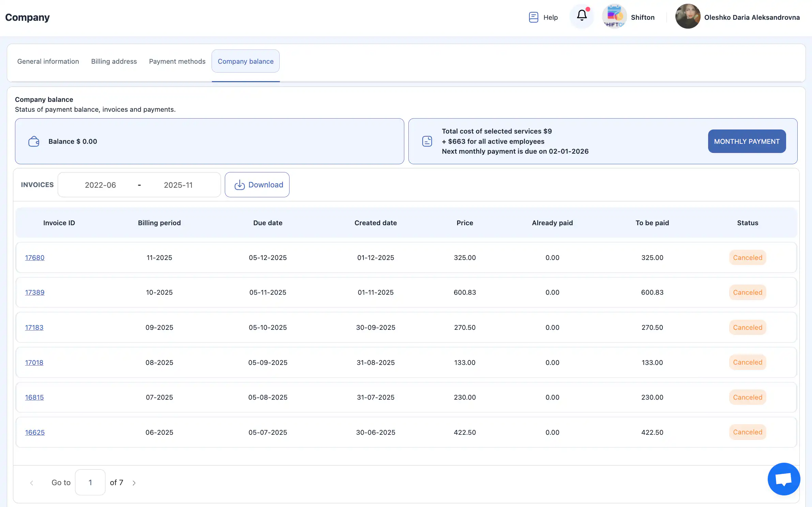Open invoice 17018 link
The height and width of the screenshot is (507, 812).
(x=34, y=363)
